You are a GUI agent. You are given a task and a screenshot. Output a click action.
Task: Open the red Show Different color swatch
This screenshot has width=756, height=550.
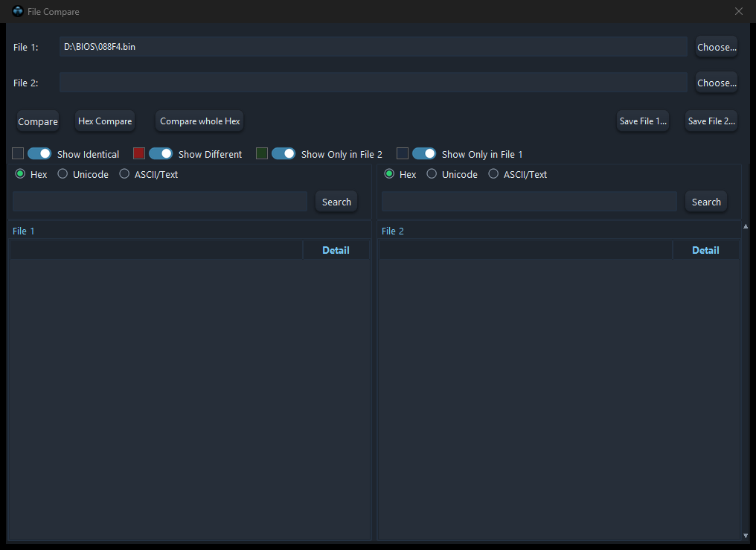(x=139, y=153)
